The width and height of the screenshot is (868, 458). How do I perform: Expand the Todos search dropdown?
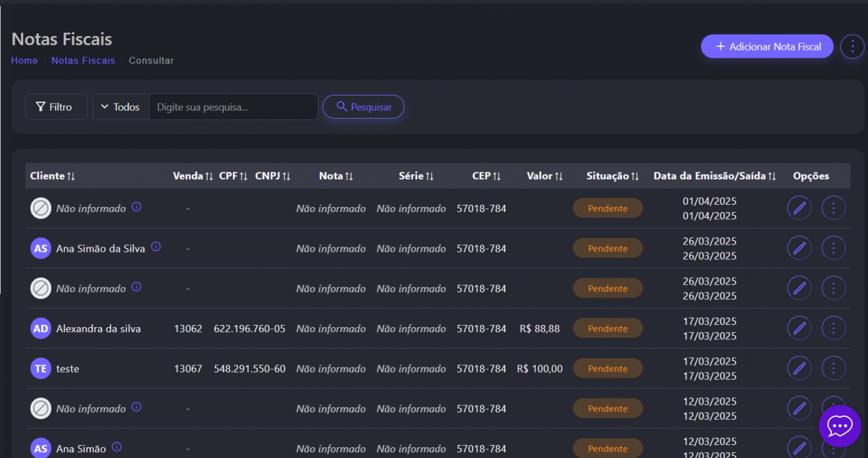(121, 107)
